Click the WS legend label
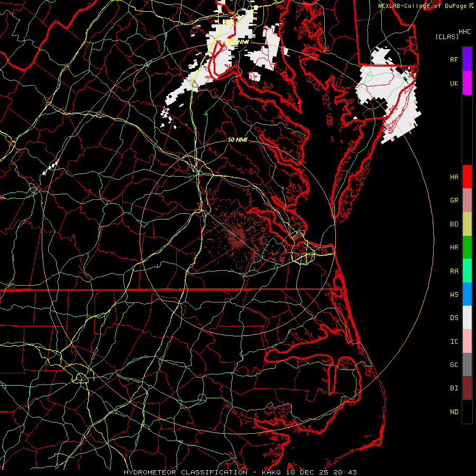 click(x=454, y=295)
